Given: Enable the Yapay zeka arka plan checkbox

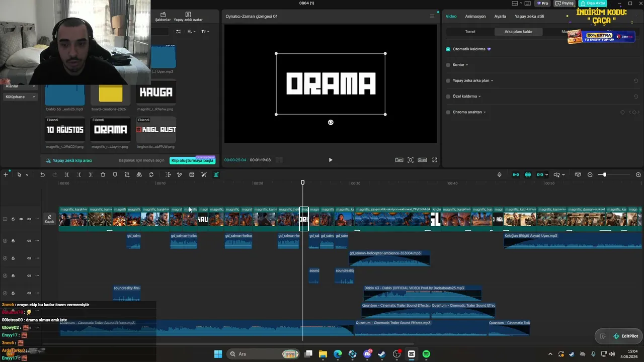Looking at the screenshot, I should 448,80.
